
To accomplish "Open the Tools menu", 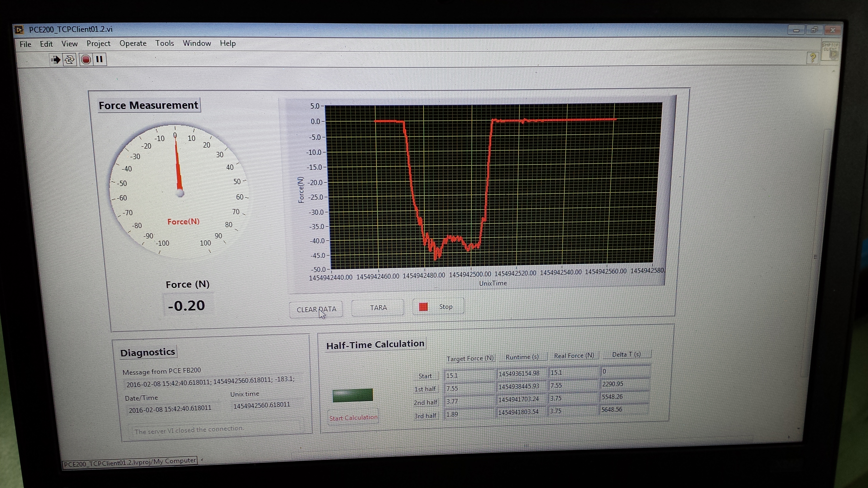I will tap(164, 43).
